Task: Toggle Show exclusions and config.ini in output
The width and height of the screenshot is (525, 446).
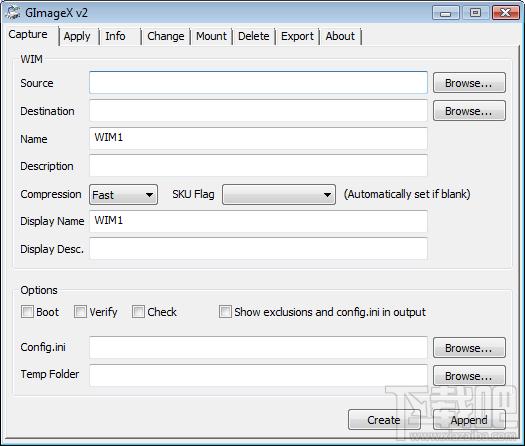Action: pyautogui.click(x=225, y=311)
